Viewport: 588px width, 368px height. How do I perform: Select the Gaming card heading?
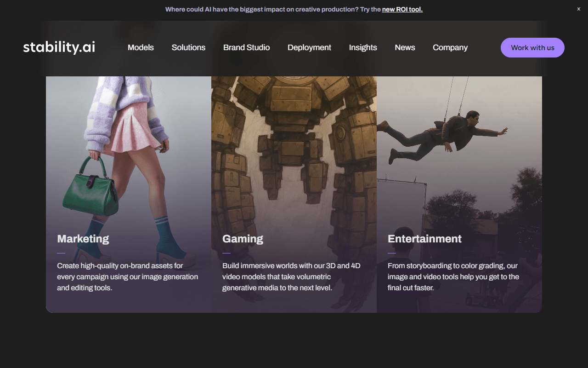pyautogui.click(x=243, y=239)
